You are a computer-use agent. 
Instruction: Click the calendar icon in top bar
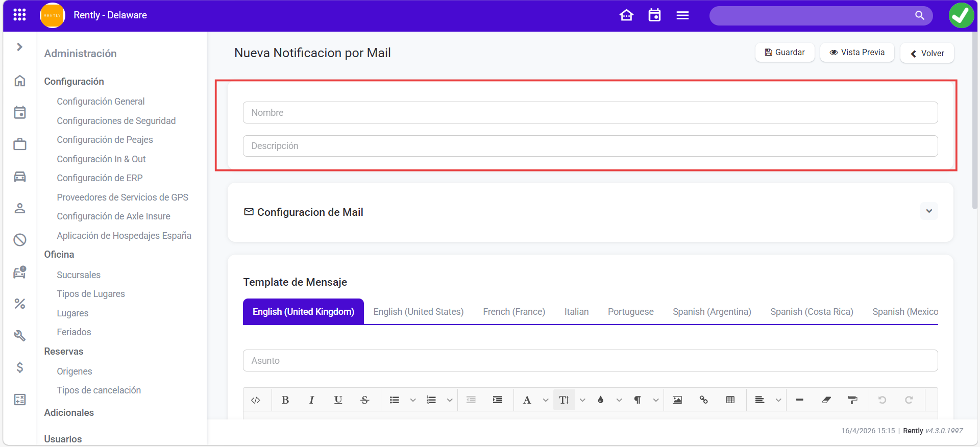pyautogui.click(x=654, y=15)
